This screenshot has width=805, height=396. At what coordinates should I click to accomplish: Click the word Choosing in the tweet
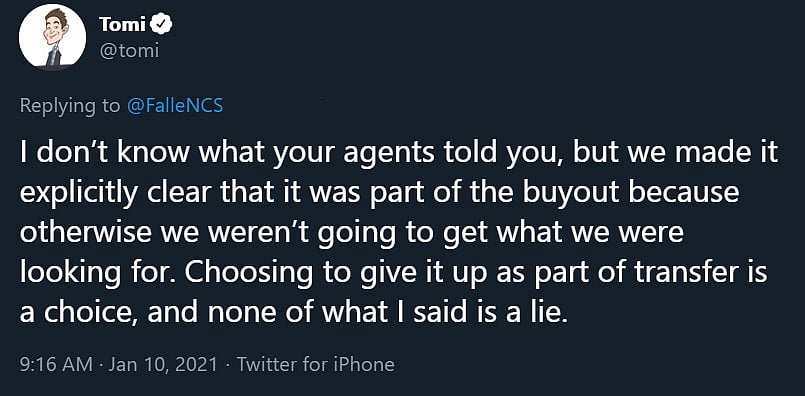coord(248,274)
